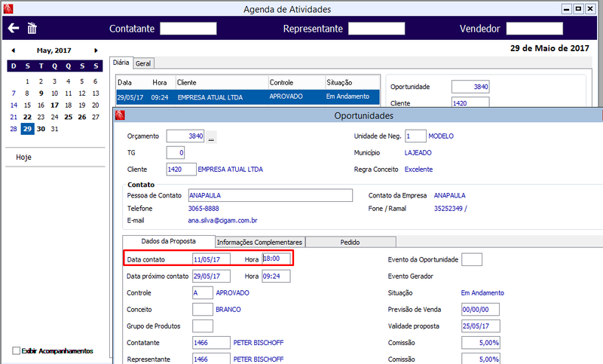This screenshot has width=603, height=364.
Task: Click the Contatante filter field in the header
Action: [x=188, y=29]
